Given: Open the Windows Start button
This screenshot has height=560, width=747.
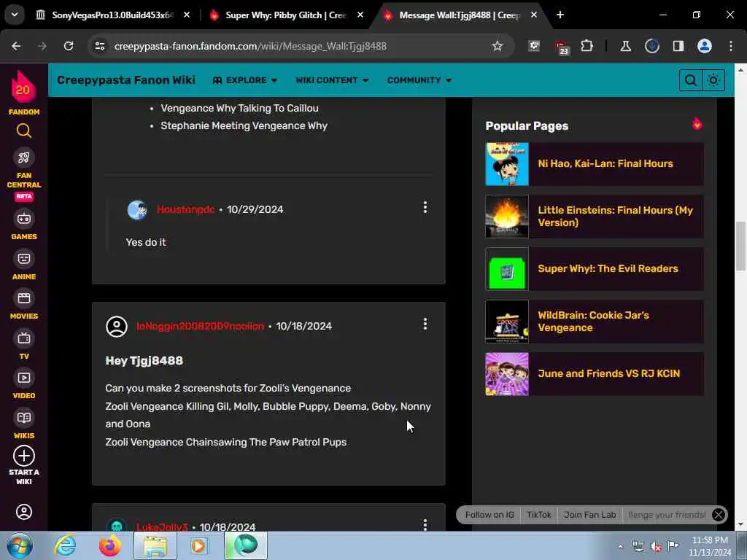Looking at the screenshot, I should [x=20, y=545].
